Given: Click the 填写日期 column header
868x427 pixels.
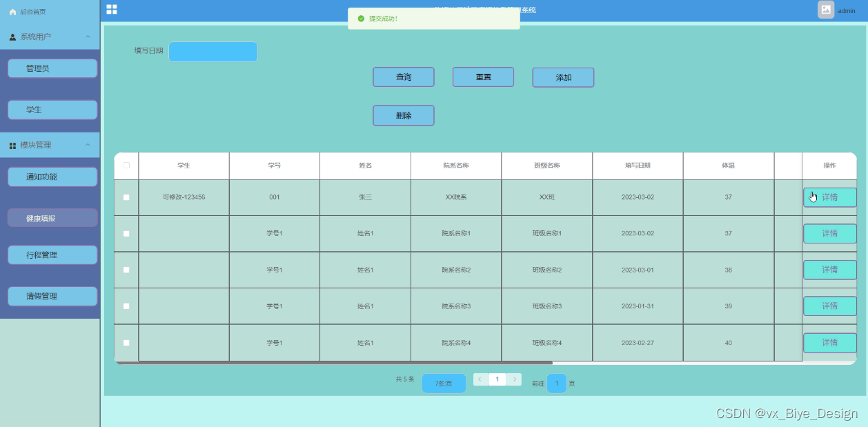Looking at the screenshot, I should coord(638,166).
